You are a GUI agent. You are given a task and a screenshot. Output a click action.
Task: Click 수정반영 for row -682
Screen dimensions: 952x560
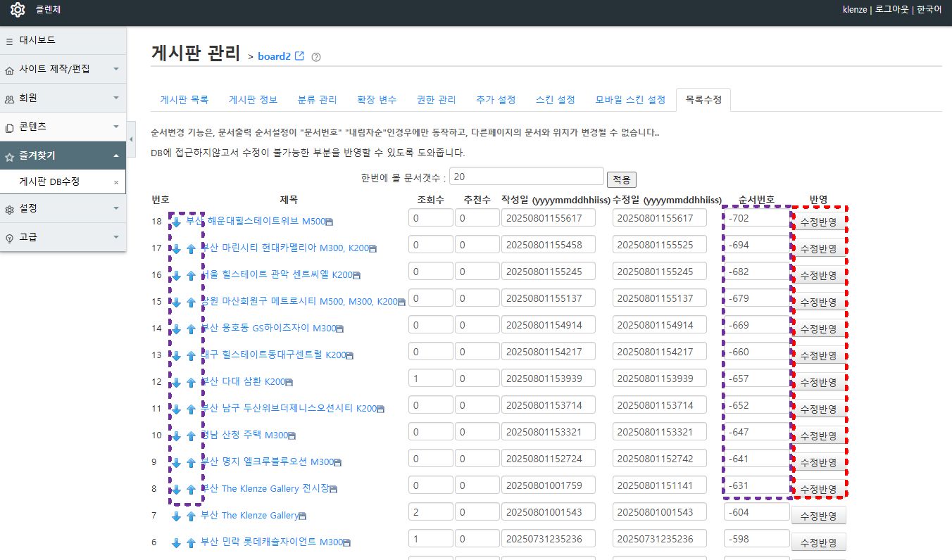(818, 276)
